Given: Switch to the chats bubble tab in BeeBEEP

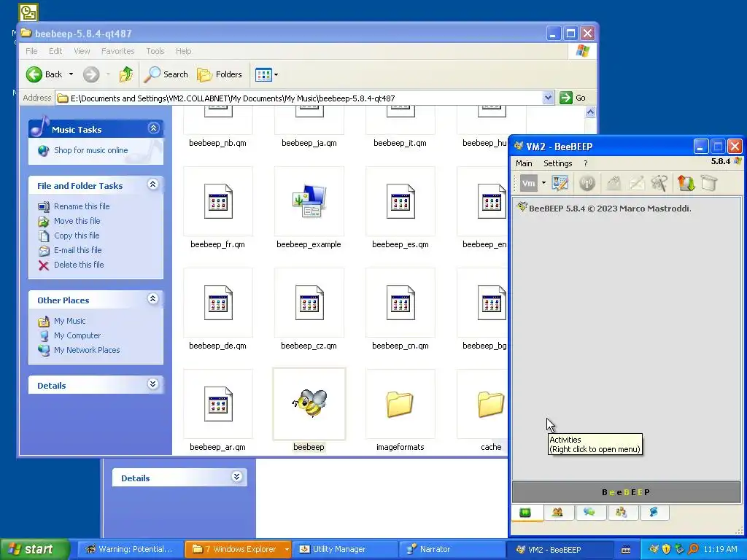Looking at the screenshot, I should (589, 513).
